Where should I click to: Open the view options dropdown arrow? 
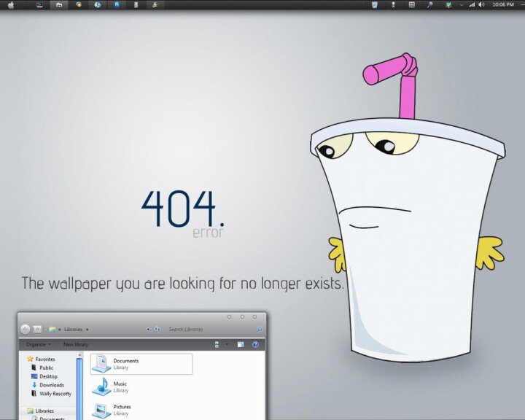[x=227, y=344]
